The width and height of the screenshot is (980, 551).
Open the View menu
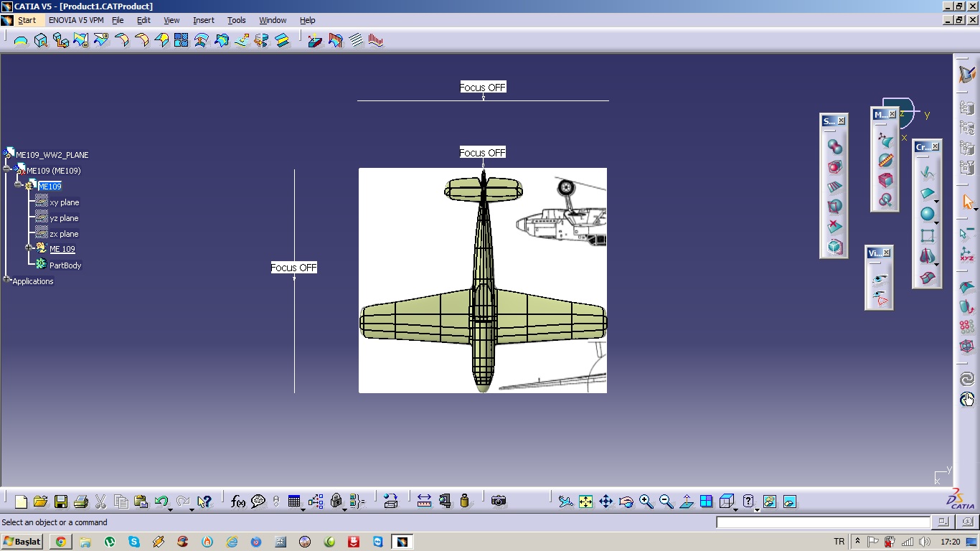[172, 20]
